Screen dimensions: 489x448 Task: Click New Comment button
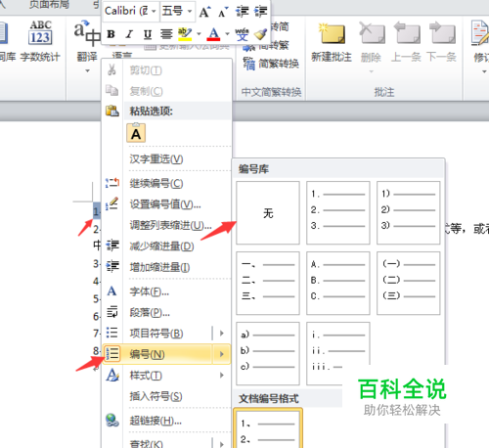332,42
